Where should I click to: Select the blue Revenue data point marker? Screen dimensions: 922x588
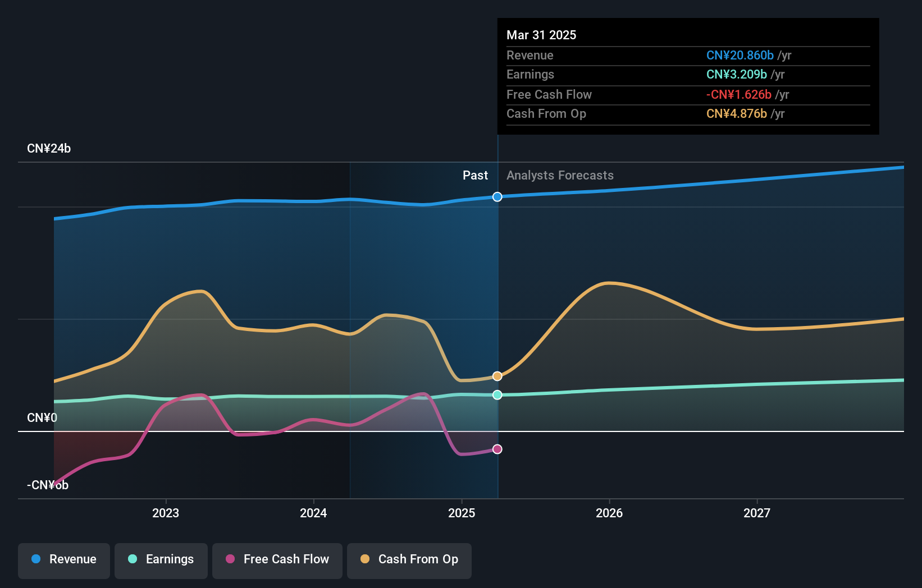tap(497, 197)
